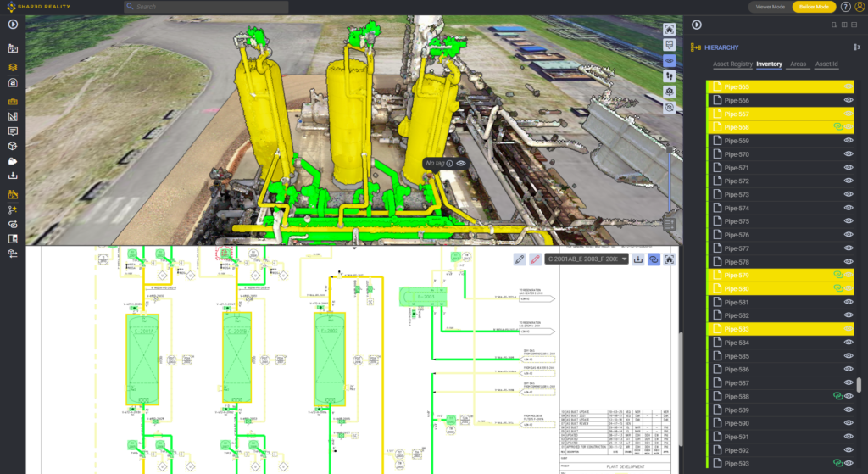Toggle visibility of Pipe-590
Image resolution: width=868 pixels, height=474 pixels.
[848, 424]
